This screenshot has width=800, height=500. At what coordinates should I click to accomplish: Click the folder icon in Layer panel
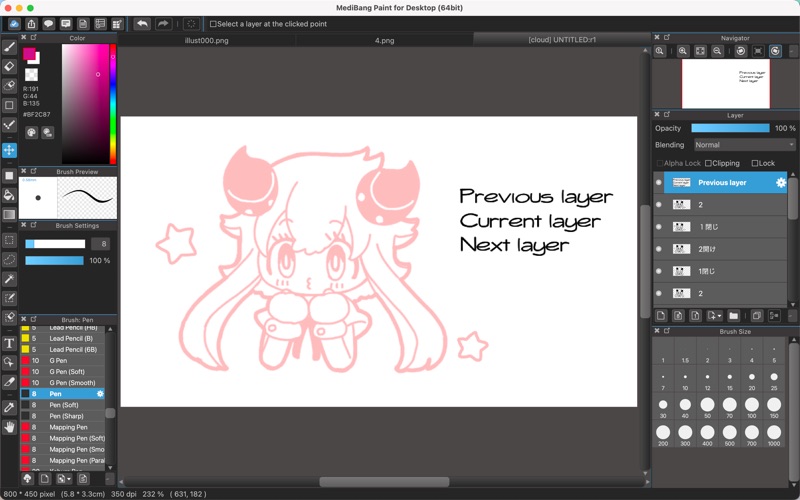click(x=734, y=316)
